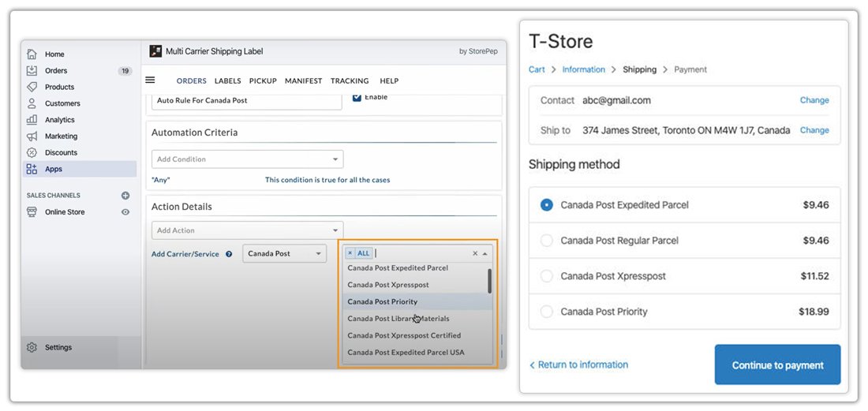
Task: Open the LABELS tab
Action: pyautogui.click(x=227, y=80)
